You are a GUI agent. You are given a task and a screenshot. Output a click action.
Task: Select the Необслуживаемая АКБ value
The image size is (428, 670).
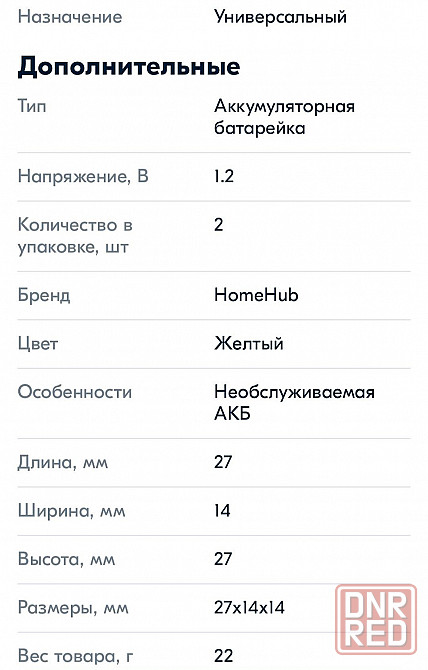click(294, 403)
